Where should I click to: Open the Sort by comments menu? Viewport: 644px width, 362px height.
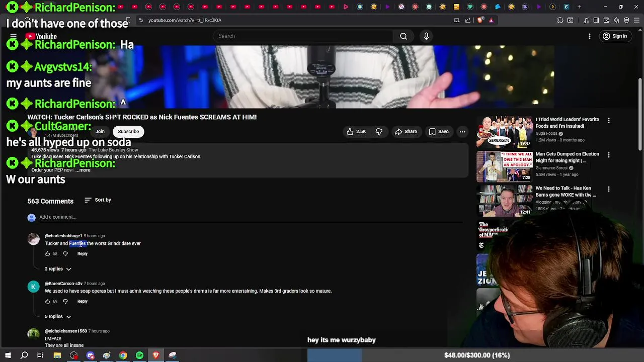click(x=98, y=200)
